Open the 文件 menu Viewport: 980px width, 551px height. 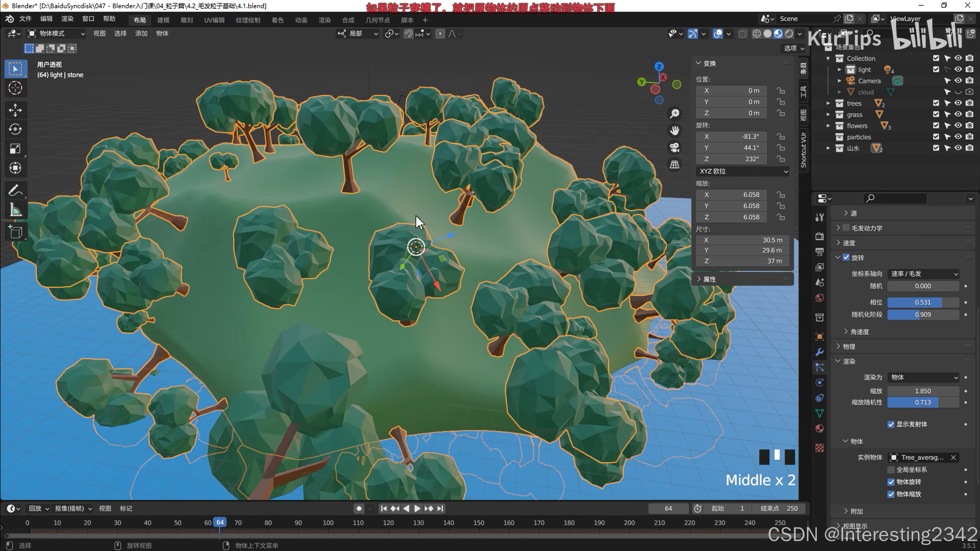[x=25, y=19]
